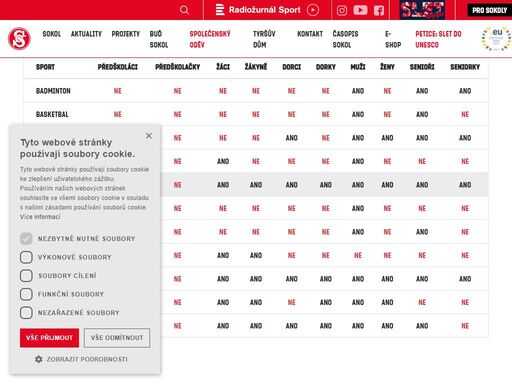Screen dimensions: 512x384
Task: Open the Tyršův dům menu item
Action: 264,39
